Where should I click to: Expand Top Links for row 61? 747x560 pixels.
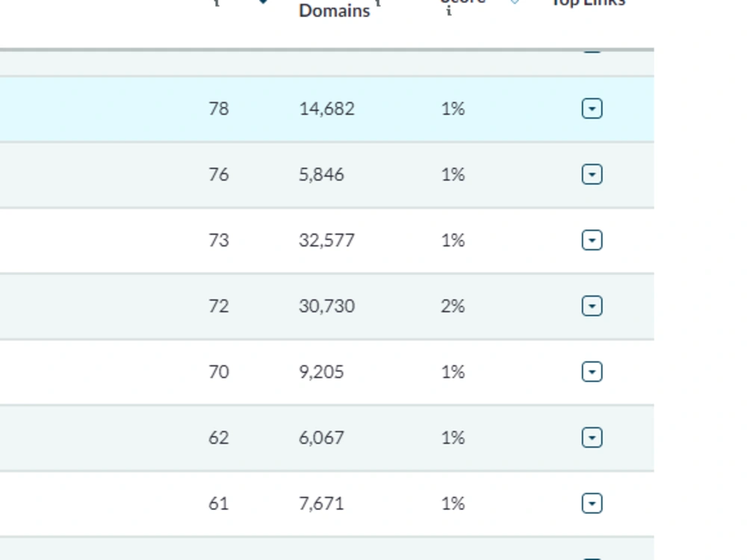592,503
